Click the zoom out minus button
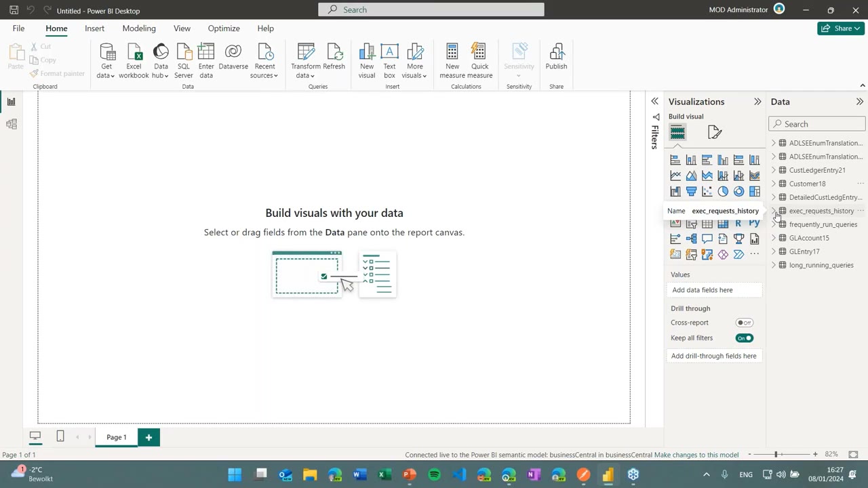 (749, 454)
